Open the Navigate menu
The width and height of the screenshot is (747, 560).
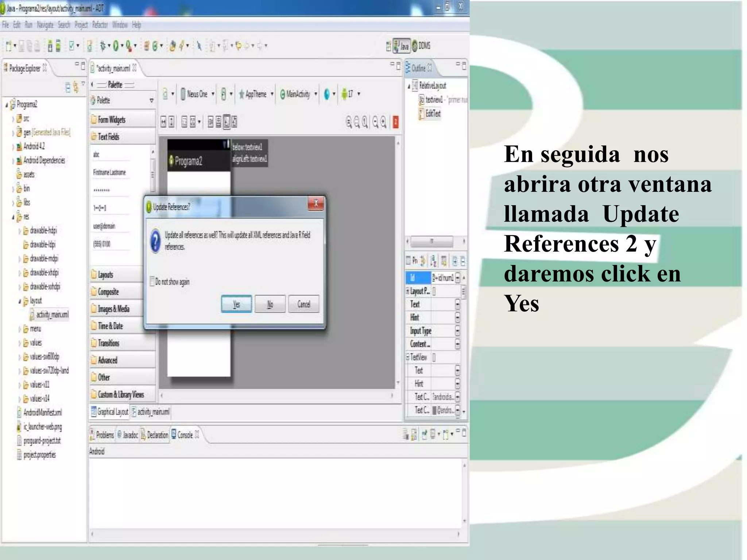45,25
